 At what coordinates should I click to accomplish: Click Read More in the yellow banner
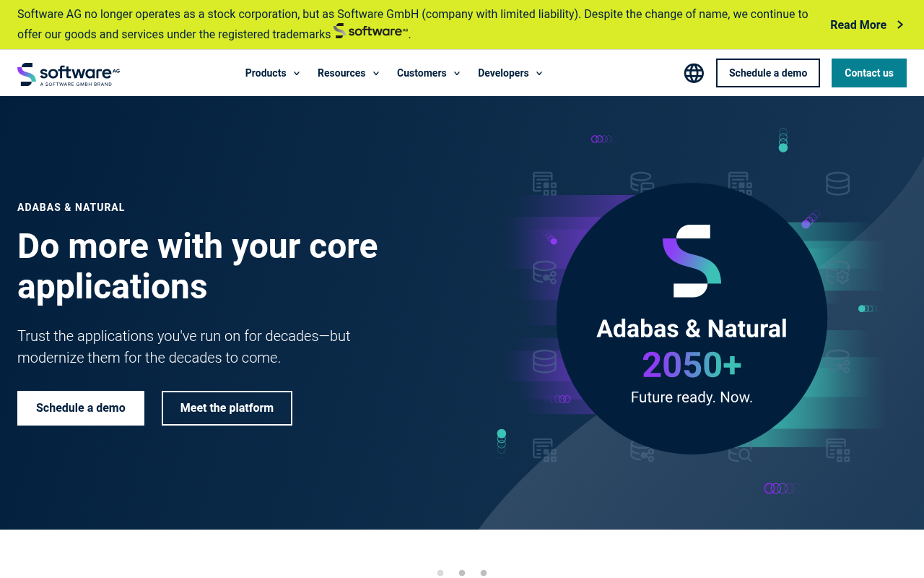click(x=858, y=25)
